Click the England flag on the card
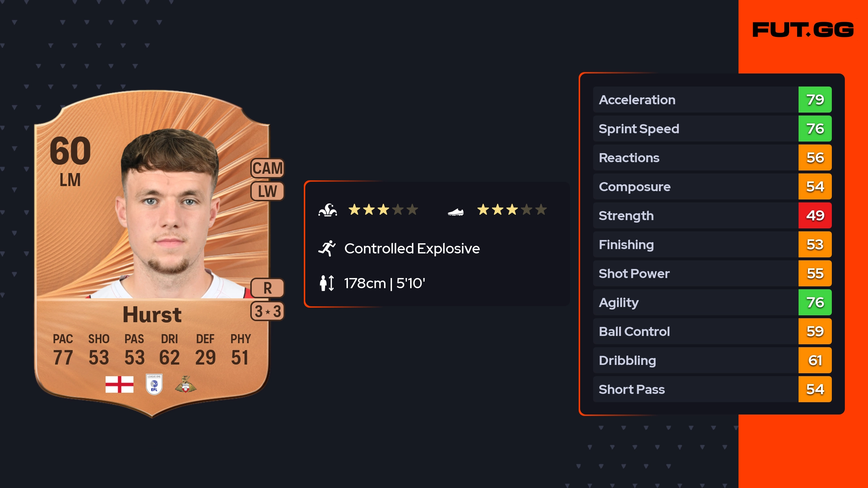 pyautogui.click(x=119, y=384)
